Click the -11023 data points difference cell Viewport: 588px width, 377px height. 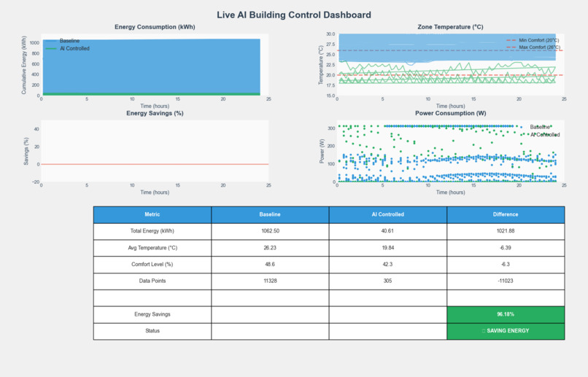506,281
